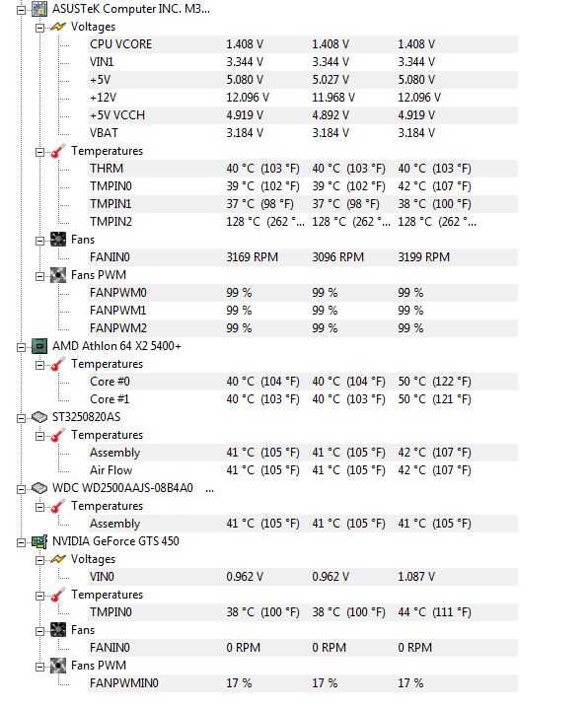Click the NVIDIA Fans PWM icon
588x707 pixels.
58,666
